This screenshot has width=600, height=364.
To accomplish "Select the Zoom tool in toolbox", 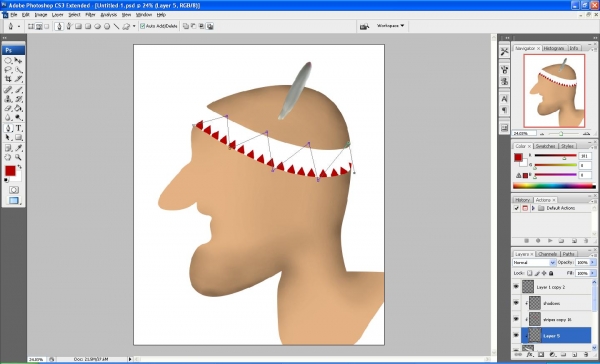I will (18, 157).
